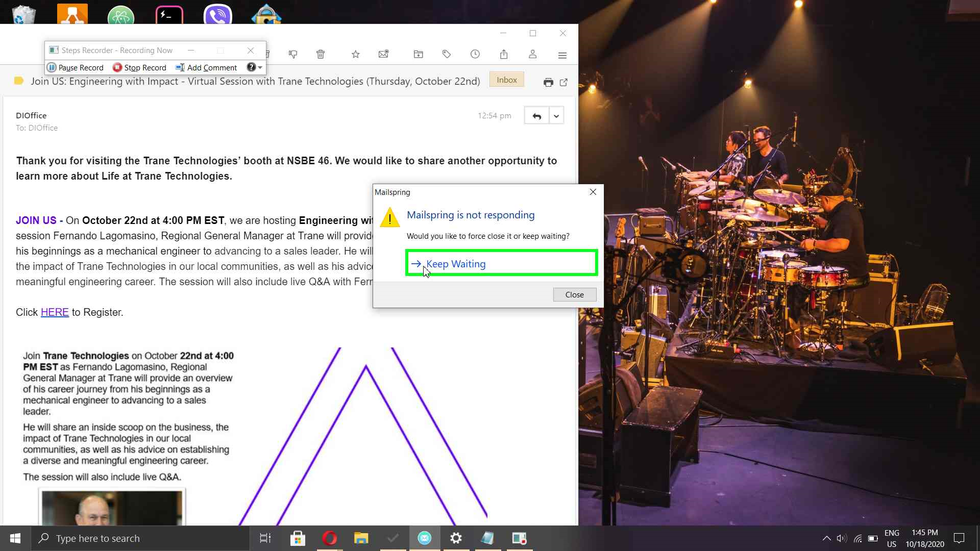Pause the Steps Recorder recording
This screenshot has width=980, height=551.
75,67
